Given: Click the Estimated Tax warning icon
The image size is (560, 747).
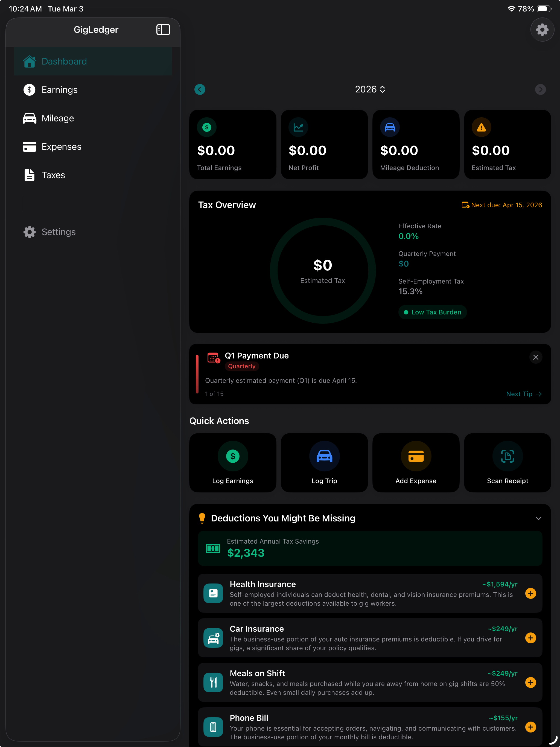Looking at the screenshot, I should (481, 127).
